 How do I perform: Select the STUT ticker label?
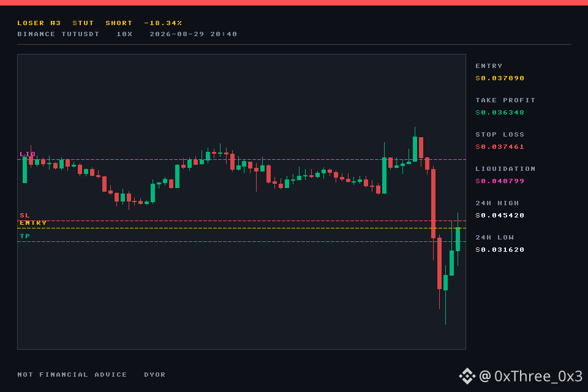tap(83, 23)
